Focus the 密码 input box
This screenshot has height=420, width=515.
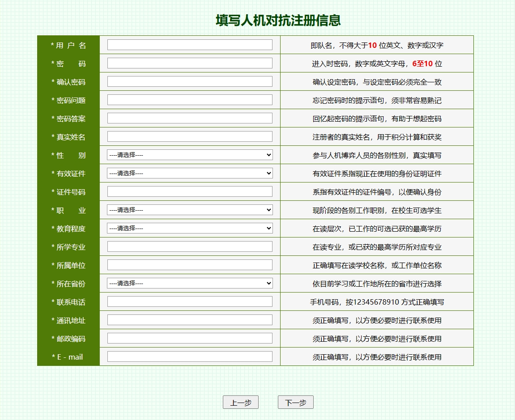tap(190, 63)
